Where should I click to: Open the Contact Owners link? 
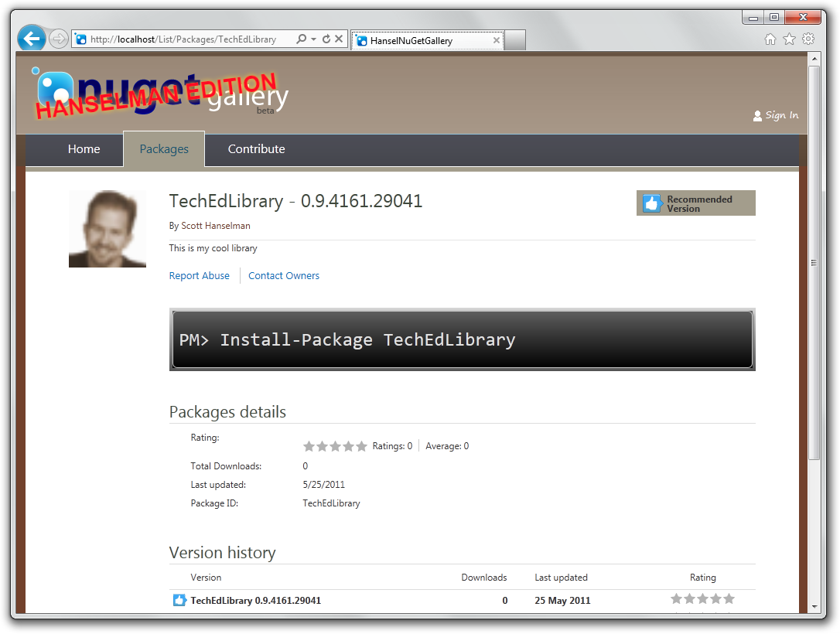(284, 275)
